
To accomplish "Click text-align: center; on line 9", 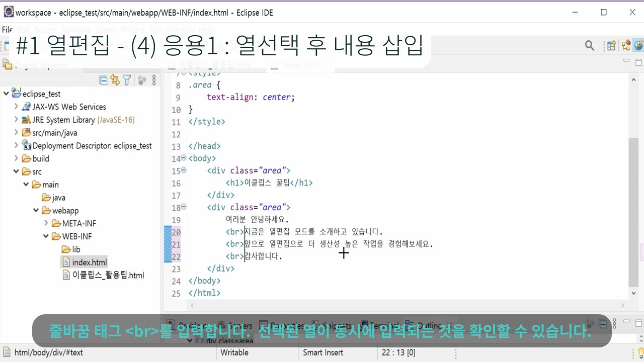I will [x=251, y=97].
